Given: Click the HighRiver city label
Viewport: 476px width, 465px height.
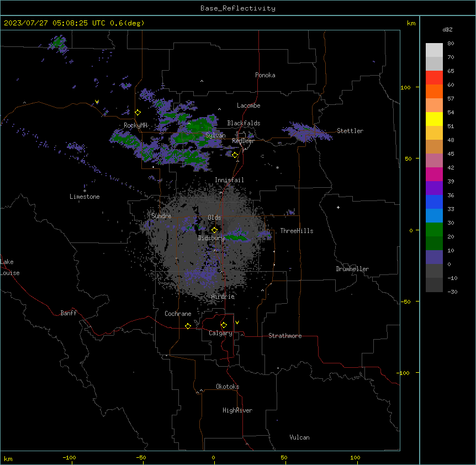Looking at the screenshot, I should [x=237, y=410].
